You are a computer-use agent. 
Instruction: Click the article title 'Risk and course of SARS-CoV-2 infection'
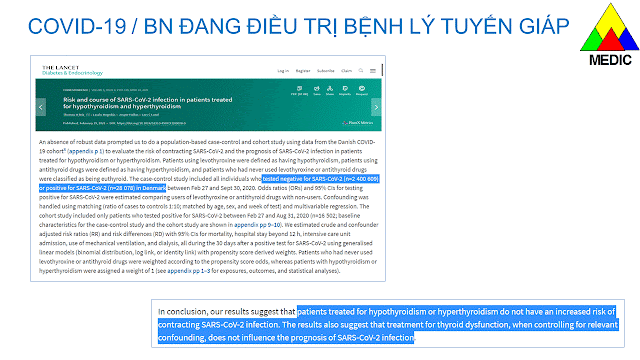[x=147, y=103]
